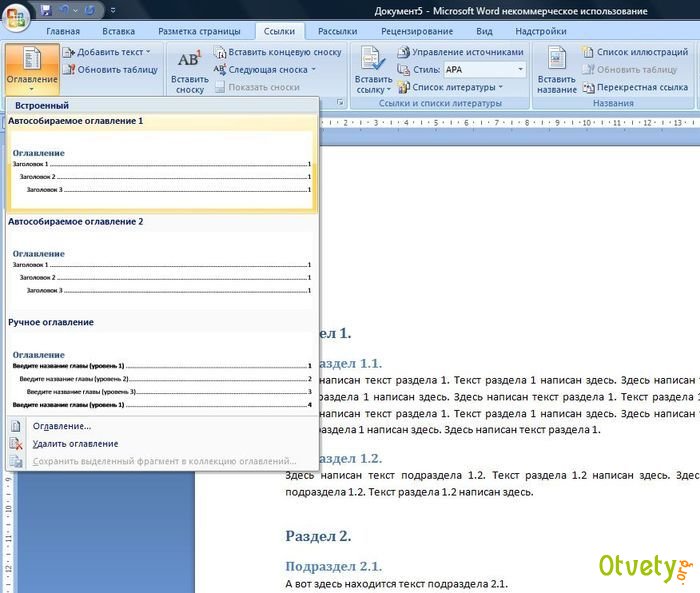Viewport: 700px width, 593px height.
Task: Open the Стиль APA combo box
Action: click(x=484, y=69)
